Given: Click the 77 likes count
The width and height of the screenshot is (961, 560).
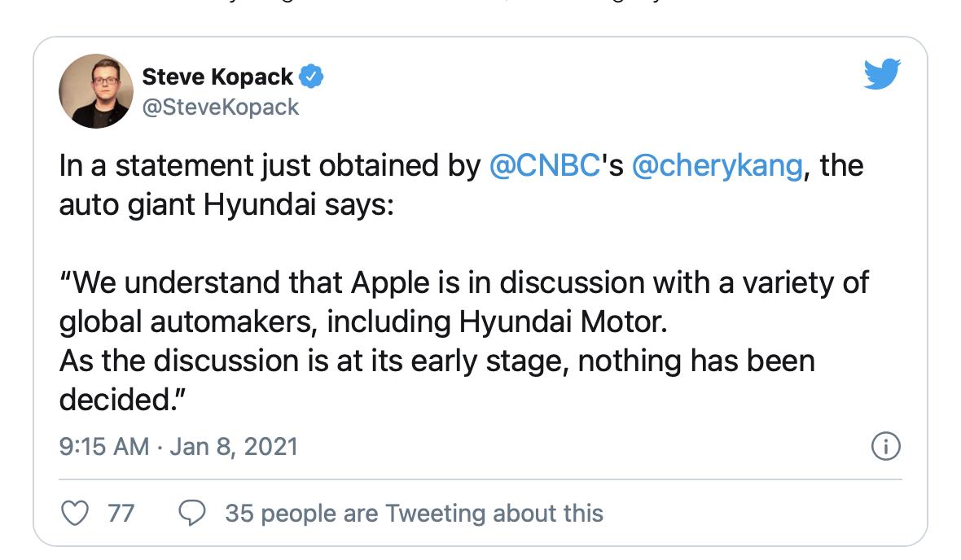Looking at the screenshot, I should tap(121, 514).
